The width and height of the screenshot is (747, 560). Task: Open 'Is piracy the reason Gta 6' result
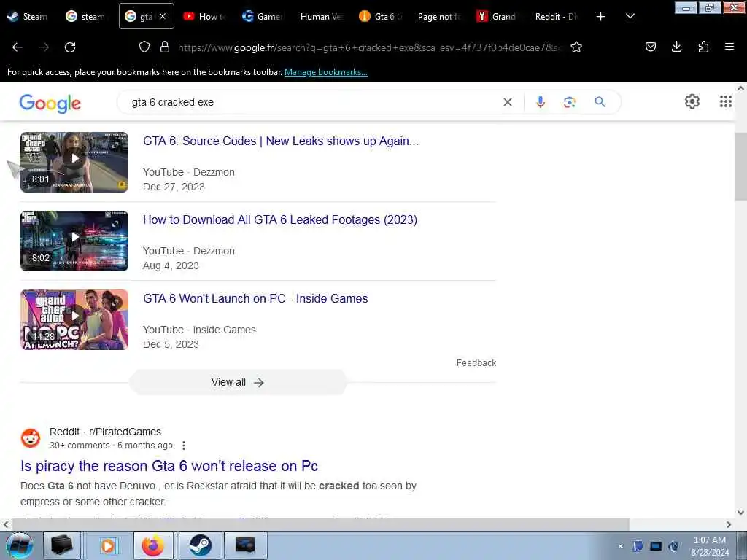pyautogui.click(x=169, y=466)
